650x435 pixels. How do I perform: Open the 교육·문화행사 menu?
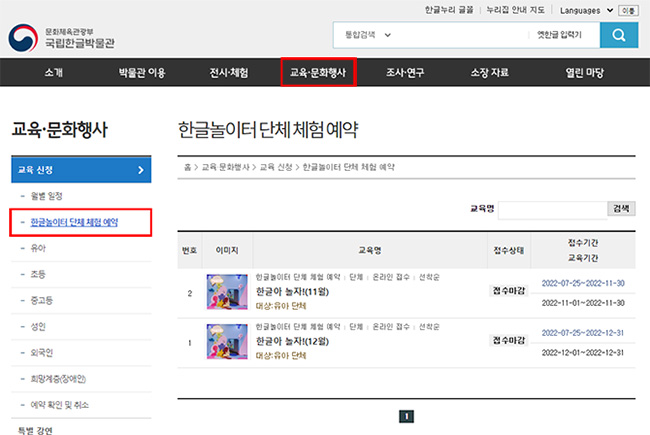[318, 73]
